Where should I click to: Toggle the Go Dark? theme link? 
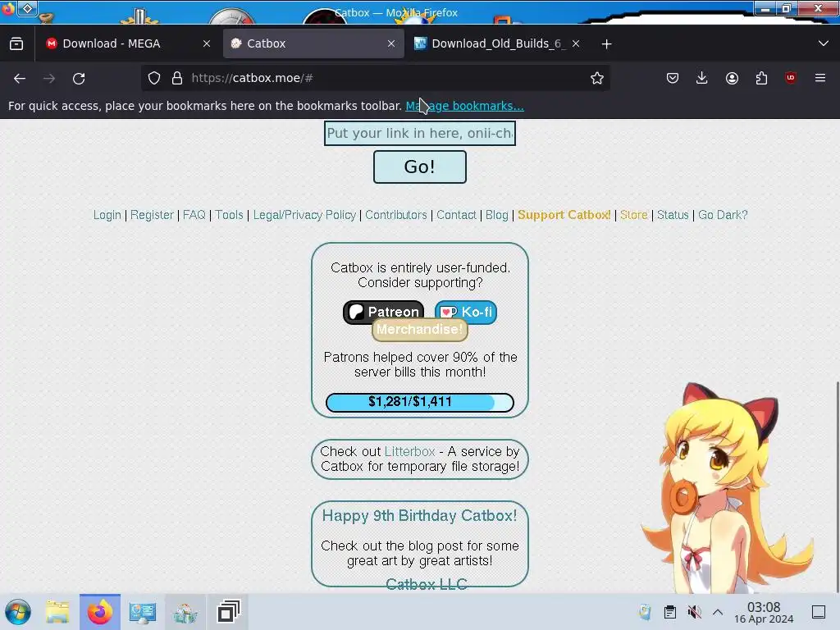tap(723, 215)
